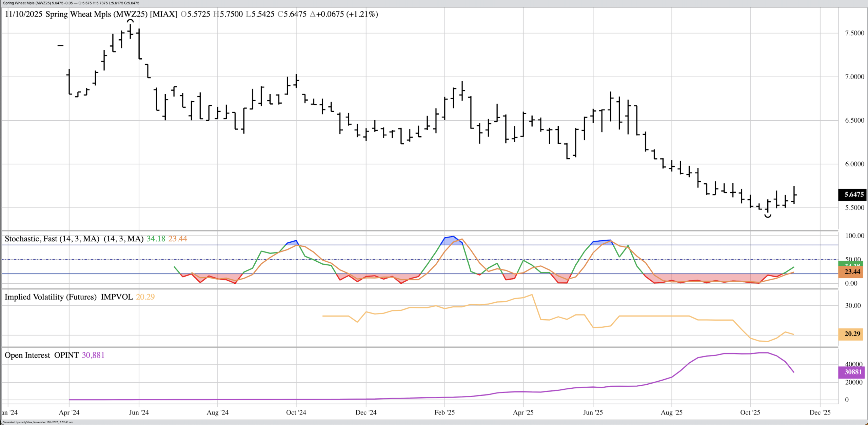
Task: Click the 6.0000 price axis label
Action: pyautogui.click(x=854, y=164)
